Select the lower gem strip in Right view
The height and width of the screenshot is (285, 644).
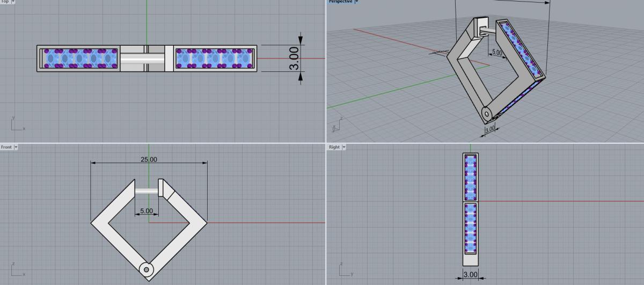(x=470, y=228)
